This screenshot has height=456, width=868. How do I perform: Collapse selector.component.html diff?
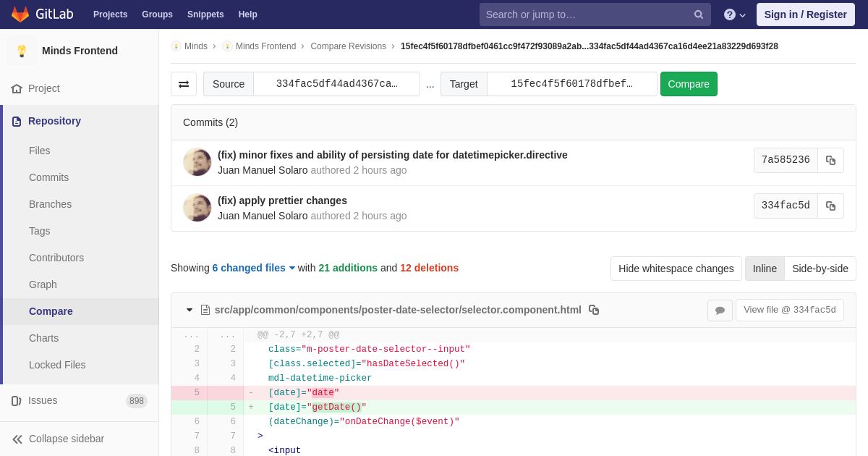[190, 310]
